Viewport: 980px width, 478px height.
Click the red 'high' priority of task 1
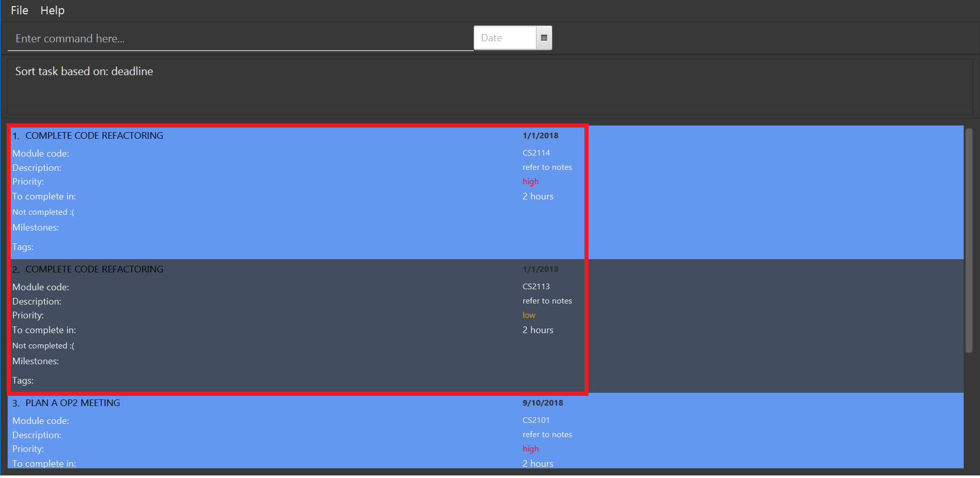coord(530,182)
